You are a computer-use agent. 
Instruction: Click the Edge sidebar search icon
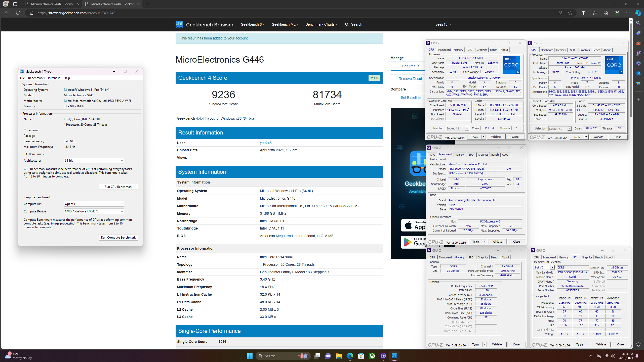point(638,23)
